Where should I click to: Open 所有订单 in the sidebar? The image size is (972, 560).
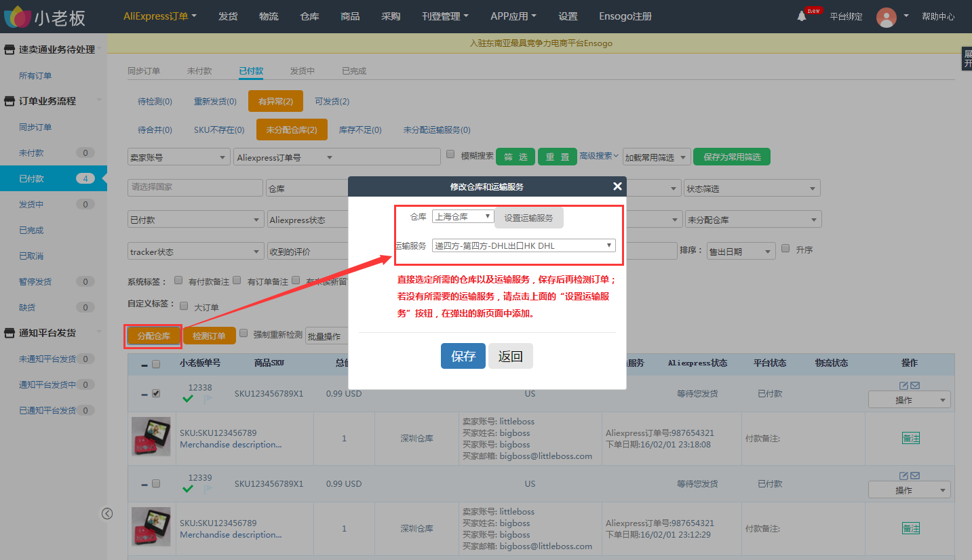[35, 75]
